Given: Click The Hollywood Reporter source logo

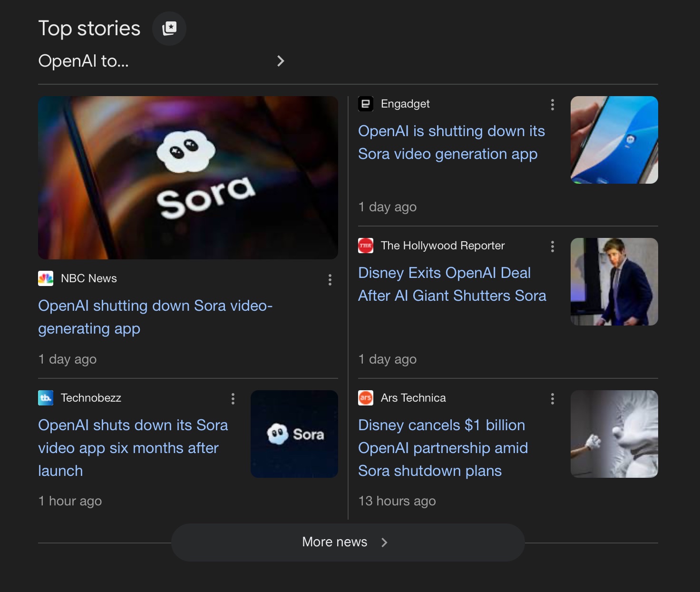Looking at the screenshot, I should 366,246.
